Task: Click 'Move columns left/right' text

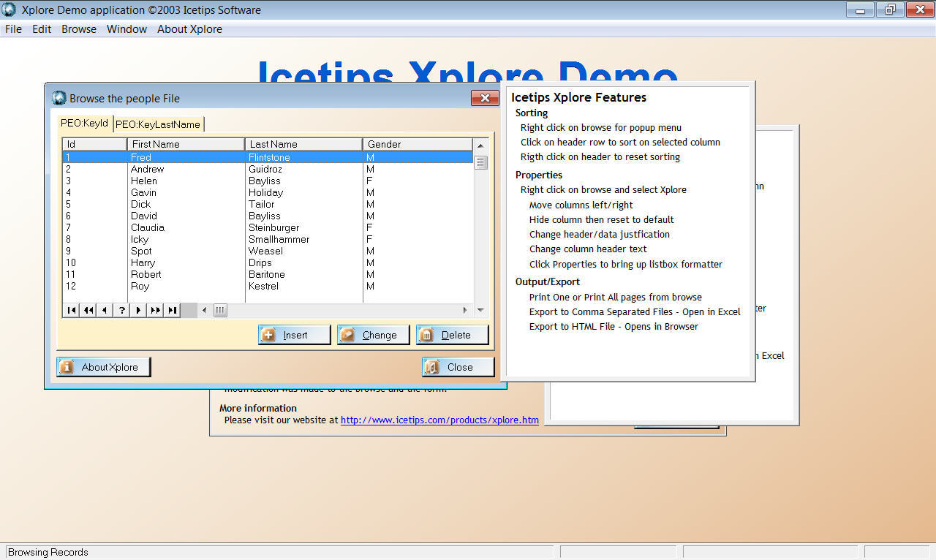Action: pos(581,205)
